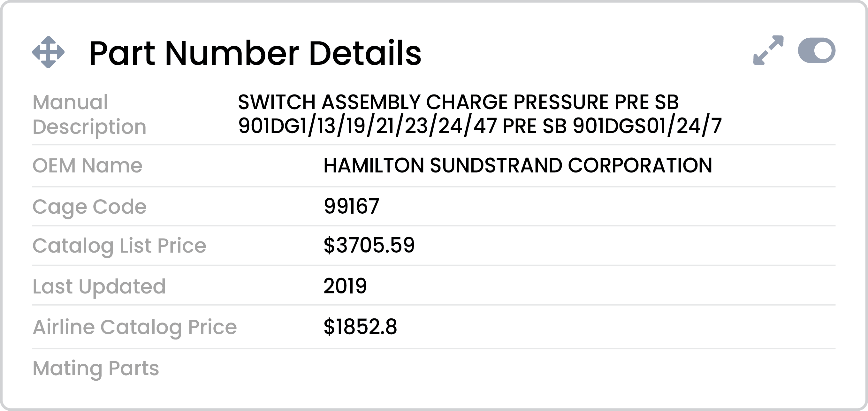This screenshot has width=868, height=411.
Task: Click the move-panel cross arrows icon
Action: 48,52
